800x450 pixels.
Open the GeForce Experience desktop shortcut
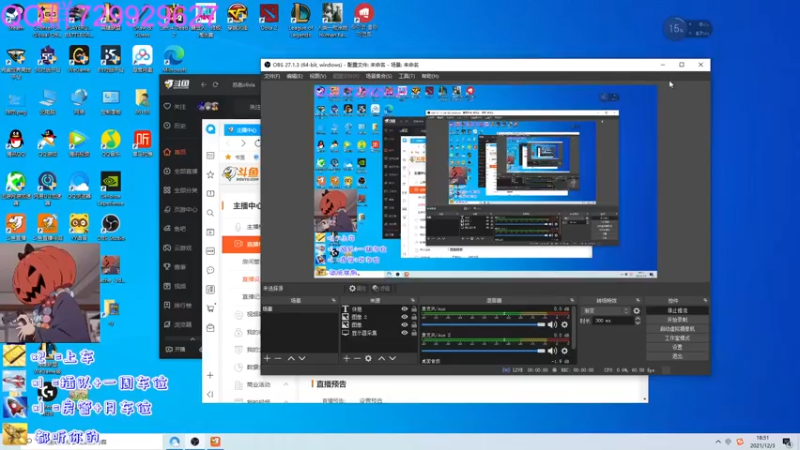[111, 188]
